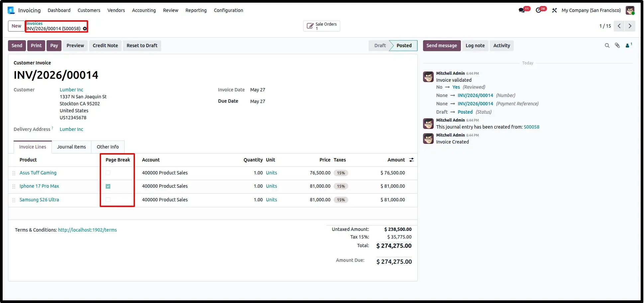Open the Samsung S26 Ultra product link

point(39,200)
